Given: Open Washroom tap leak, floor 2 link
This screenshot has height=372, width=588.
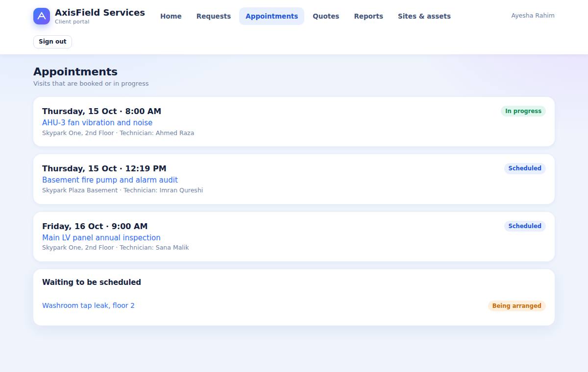Looking at the screenshot, I should (88, 305).
